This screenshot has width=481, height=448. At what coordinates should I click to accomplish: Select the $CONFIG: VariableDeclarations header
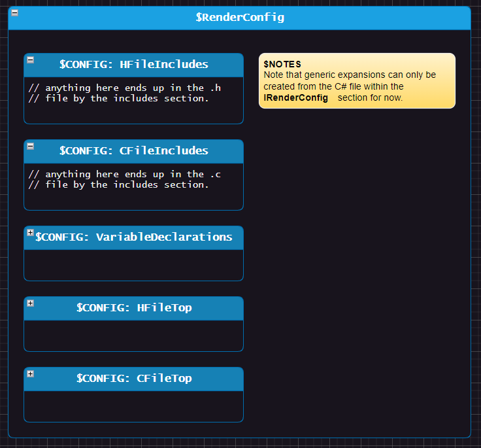(134, 237)
